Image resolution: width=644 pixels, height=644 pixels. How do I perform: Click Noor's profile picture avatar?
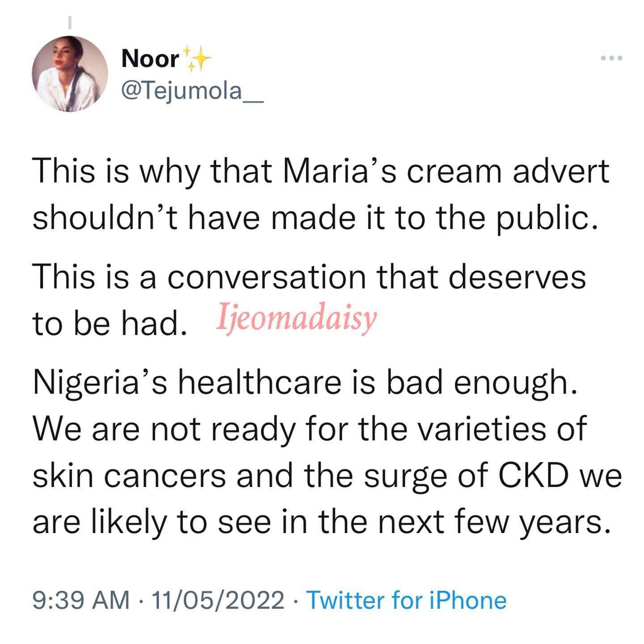pos(70,74)
